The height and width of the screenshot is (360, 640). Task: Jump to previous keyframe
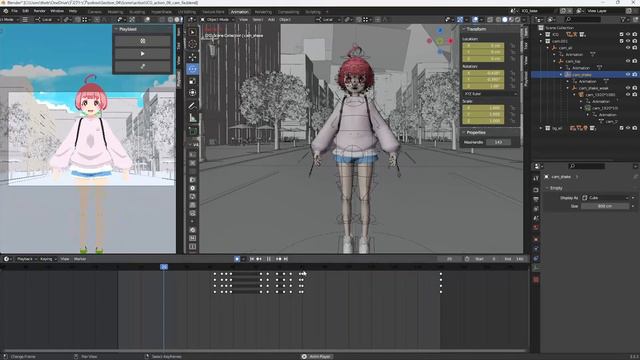point(259,259)
